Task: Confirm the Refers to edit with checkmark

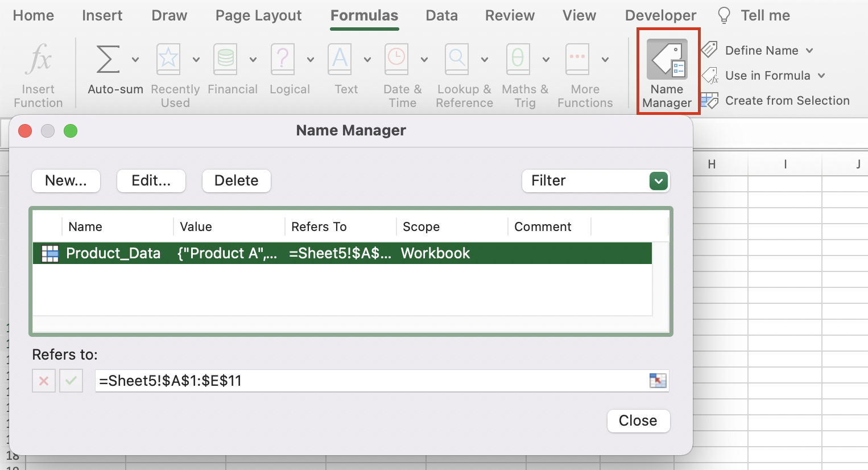Action: coord(71,381)
